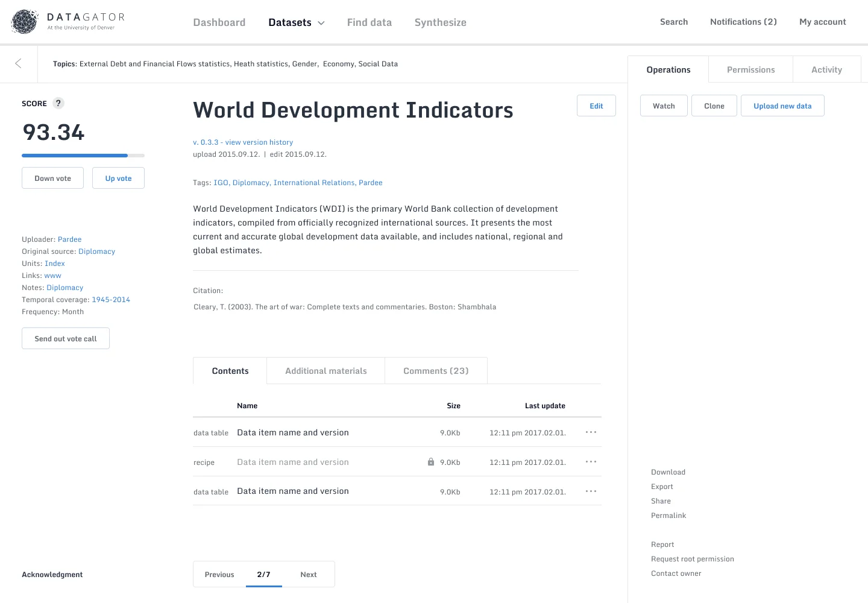Viewport: 868px width, 603px height.
Task: Open more options for the recipe row
Action: (x=591, y=462)
